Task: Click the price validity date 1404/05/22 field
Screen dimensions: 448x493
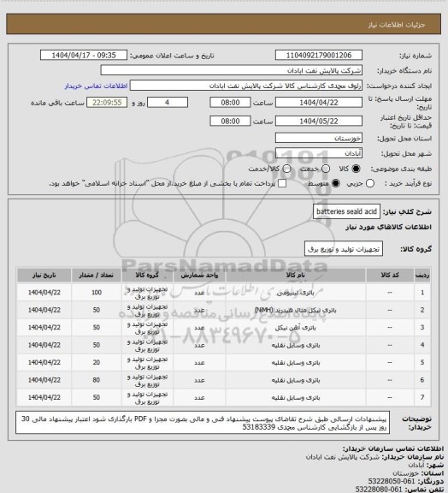Action: tap(319, 121)
